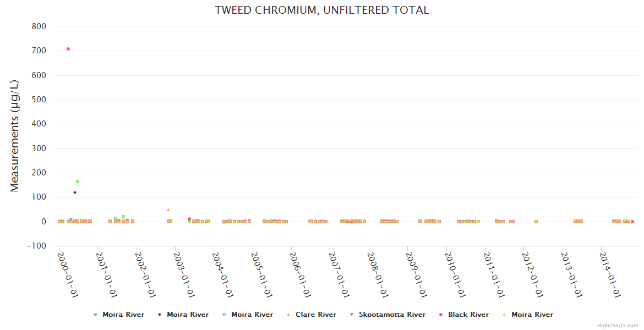Open the Highcharts.com credits link

(x=618, y=326)
